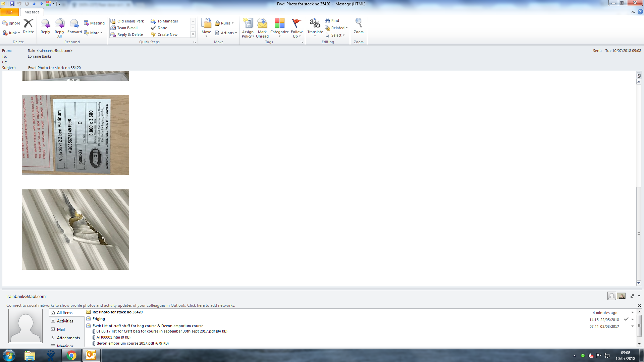Open the File tab
The width and height of the screenshot is (644, 362).
(x=9, y=12)
